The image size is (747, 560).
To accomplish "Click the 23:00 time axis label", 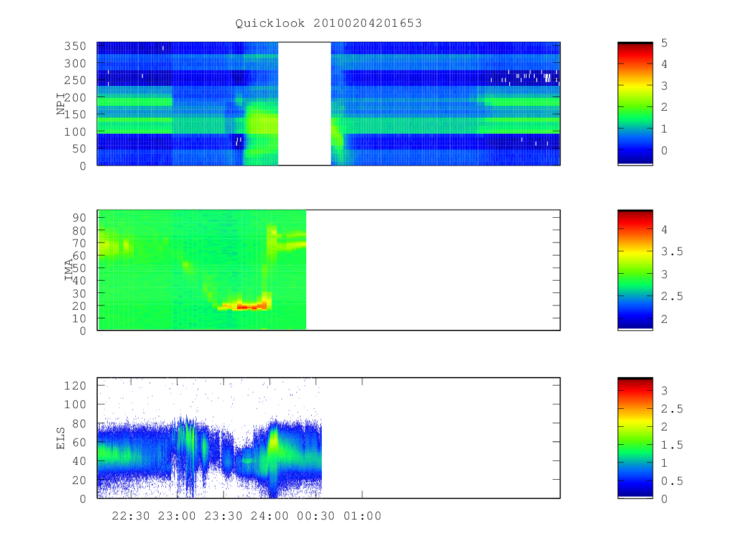I will tap(177, 516).
